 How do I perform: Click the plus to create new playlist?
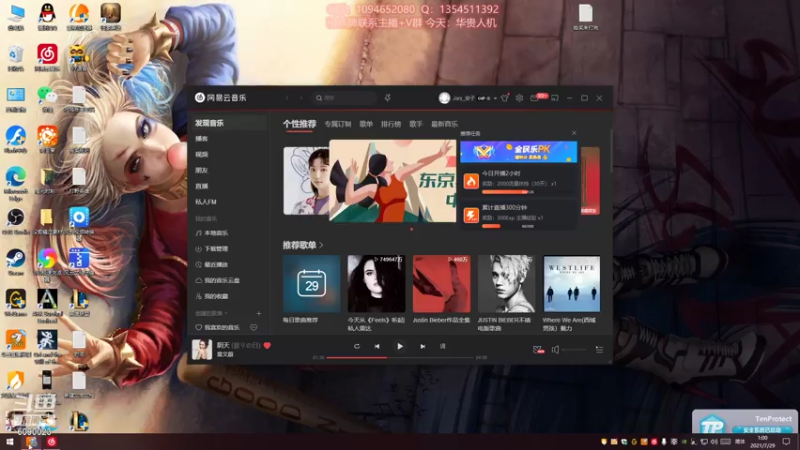[259, 313]
